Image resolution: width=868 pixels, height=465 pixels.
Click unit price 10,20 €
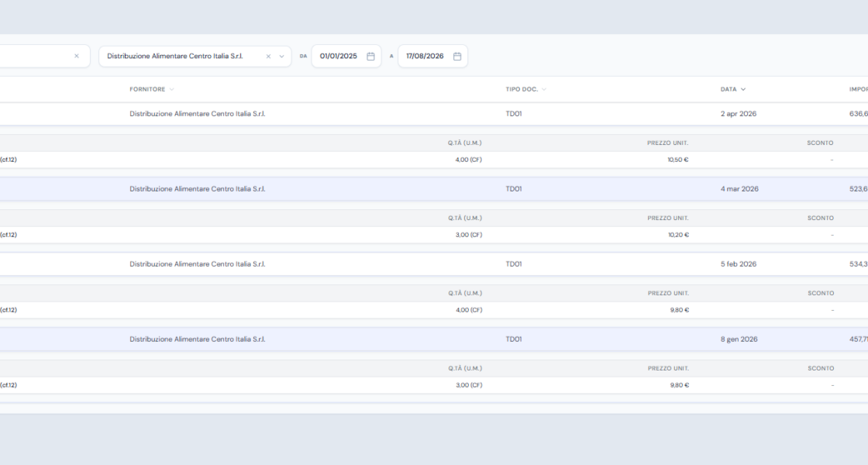pyautogui.click(x=679, y=235)
